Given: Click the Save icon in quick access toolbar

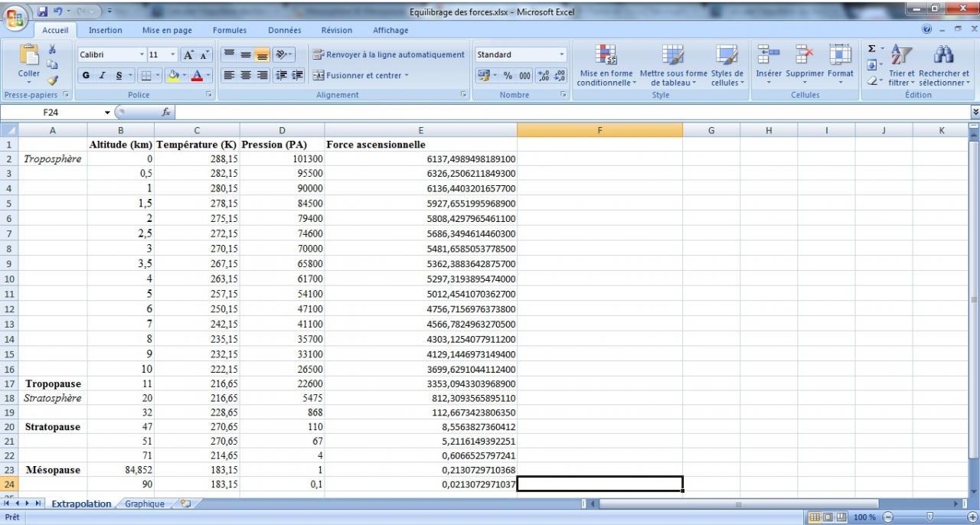Looking at the screenshot, I should (x=43, y=11).
